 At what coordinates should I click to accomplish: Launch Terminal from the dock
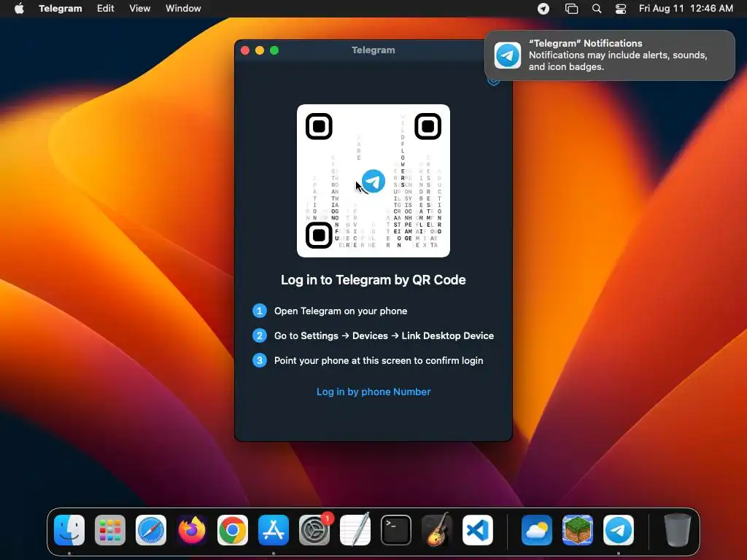(x=396, y=530)
